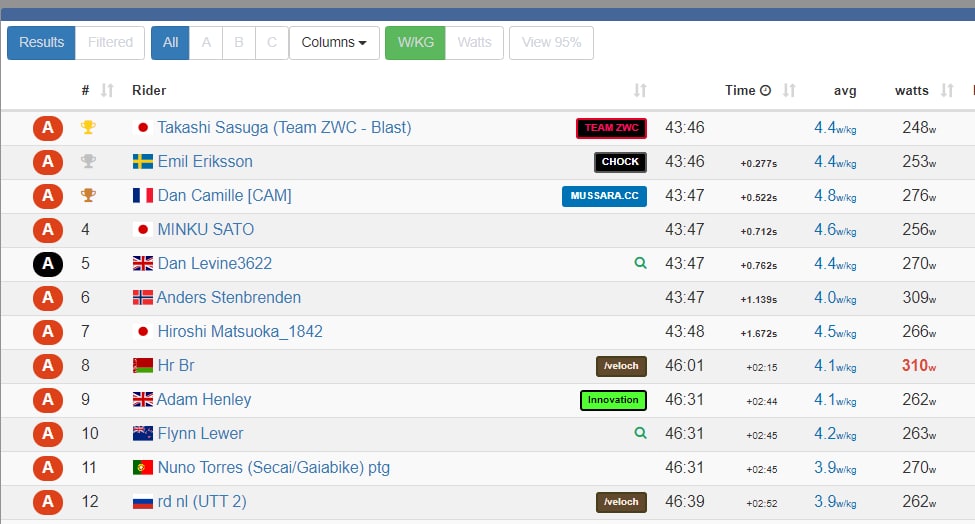Open Hiroshi Matsuoka_1842 rider profile
975x524 pixels.
(240, 331)
